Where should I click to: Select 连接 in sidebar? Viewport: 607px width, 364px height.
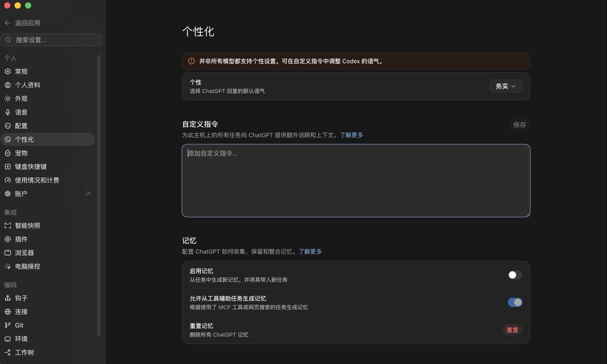point(48,312)
